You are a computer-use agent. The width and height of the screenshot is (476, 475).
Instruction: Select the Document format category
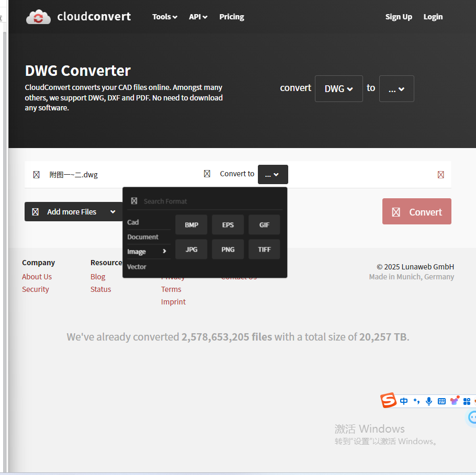point(149,237)
